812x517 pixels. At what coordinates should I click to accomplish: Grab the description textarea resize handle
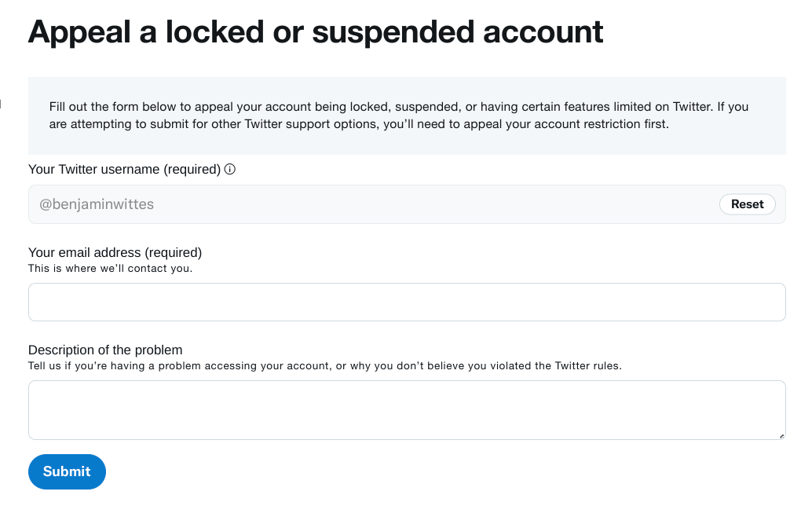pyautogui.click(x=781, y=435)
